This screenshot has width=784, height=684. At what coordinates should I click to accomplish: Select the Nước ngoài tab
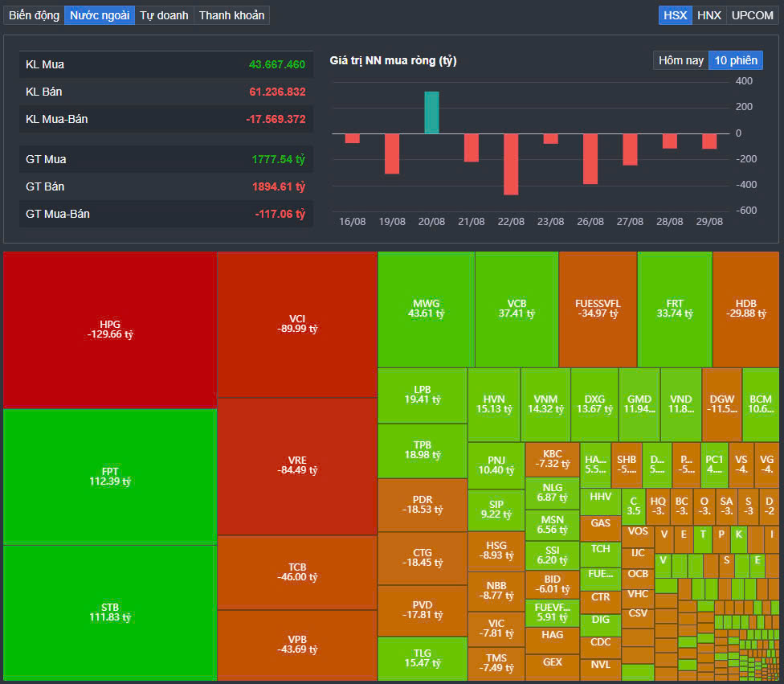pyautogui.click(x=100, y=15)
